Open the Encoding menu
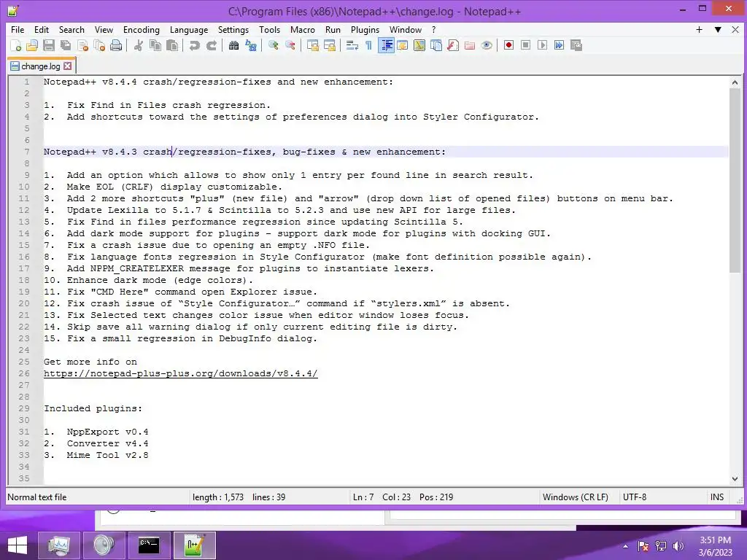The width and height of the screenshot is (747, 560). 142,29
